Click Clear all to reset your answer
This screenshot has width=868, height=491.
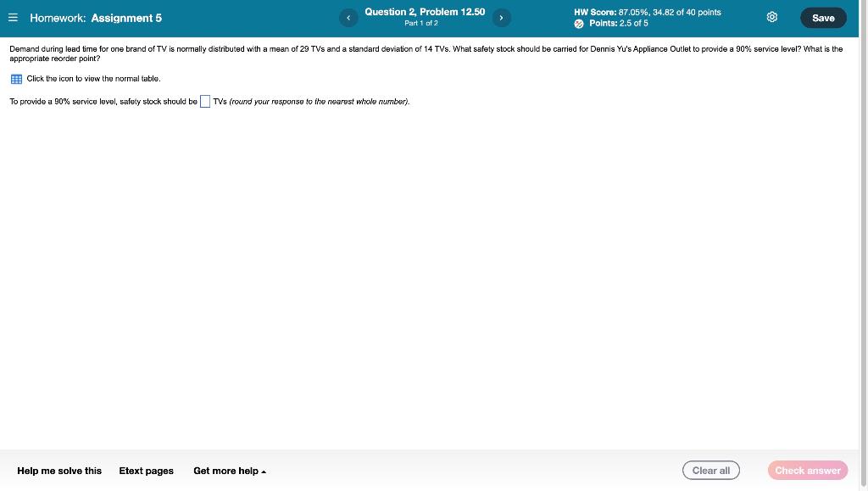coord(710,470)
